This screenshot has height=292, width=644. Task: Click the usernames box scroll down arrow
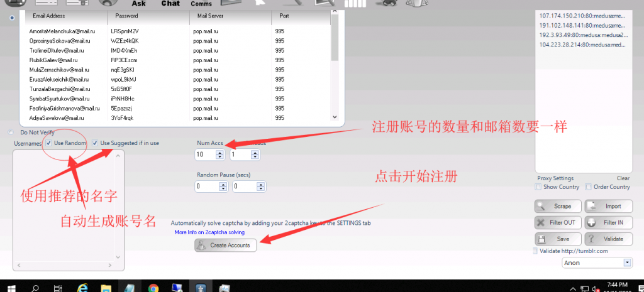tap(118, 257)
